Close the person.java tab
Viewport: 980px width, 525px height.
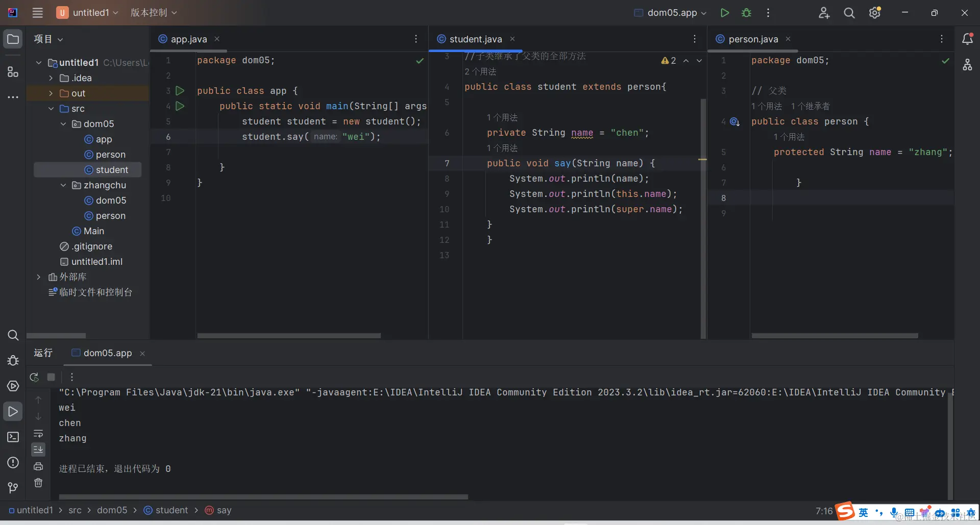point(788,39)
